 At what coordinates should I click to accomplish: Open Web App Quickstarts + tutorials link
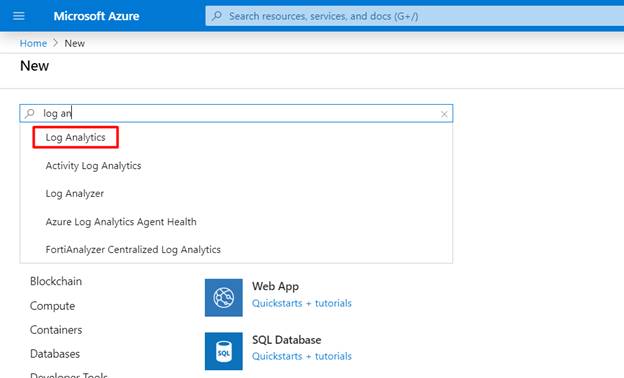pos(302,303)
